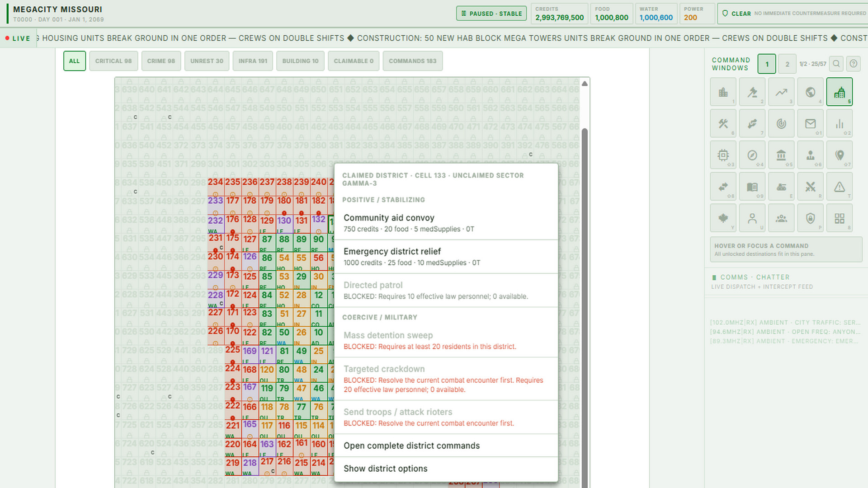Open the microchip processor command window

click(723, 155)
